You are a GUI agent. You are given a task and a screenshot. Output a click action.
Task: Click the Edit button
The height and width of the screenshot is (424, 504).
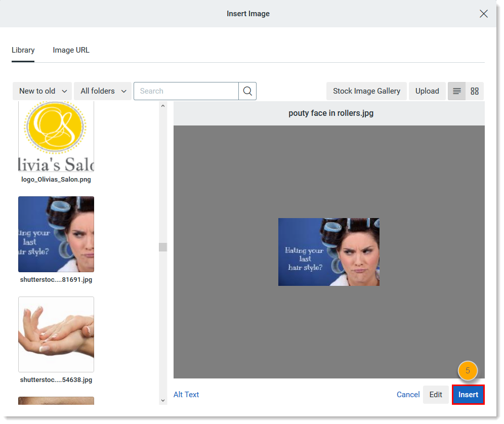436,395
